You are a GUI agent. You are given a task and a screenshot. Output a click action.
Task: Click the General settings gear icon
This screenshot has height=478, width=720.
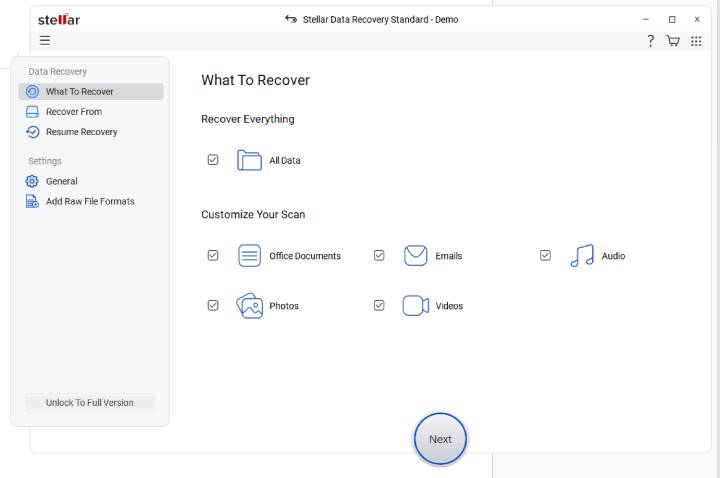32,181
